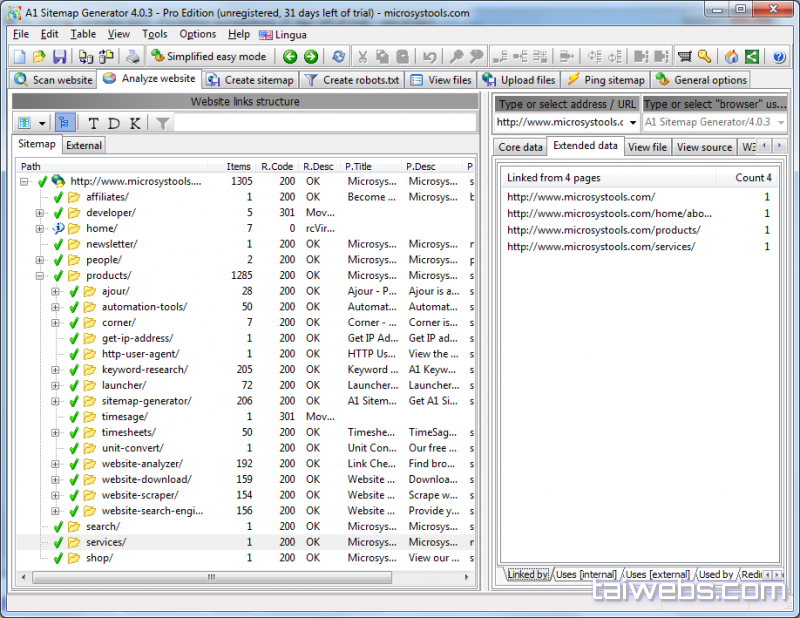Image resolution: width=800 pixels, height=618 pixels.
Task: Toggle the T column filter button
Action: [x=94, y=123]
